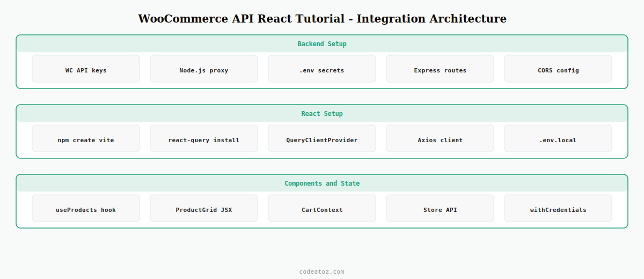Click the react-query install card
Image resolution: width=644 pixels, height=279 pixels.
204,138
